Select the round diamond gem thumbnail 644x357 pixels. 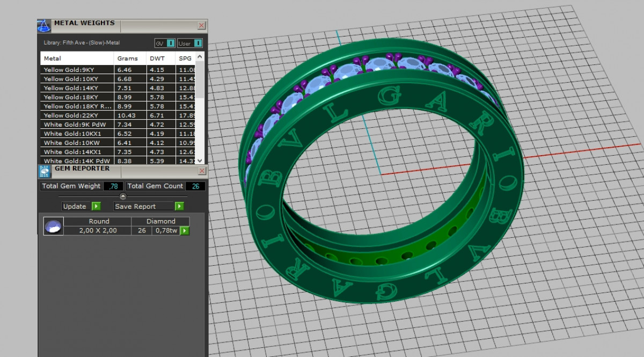click(54, 226)
